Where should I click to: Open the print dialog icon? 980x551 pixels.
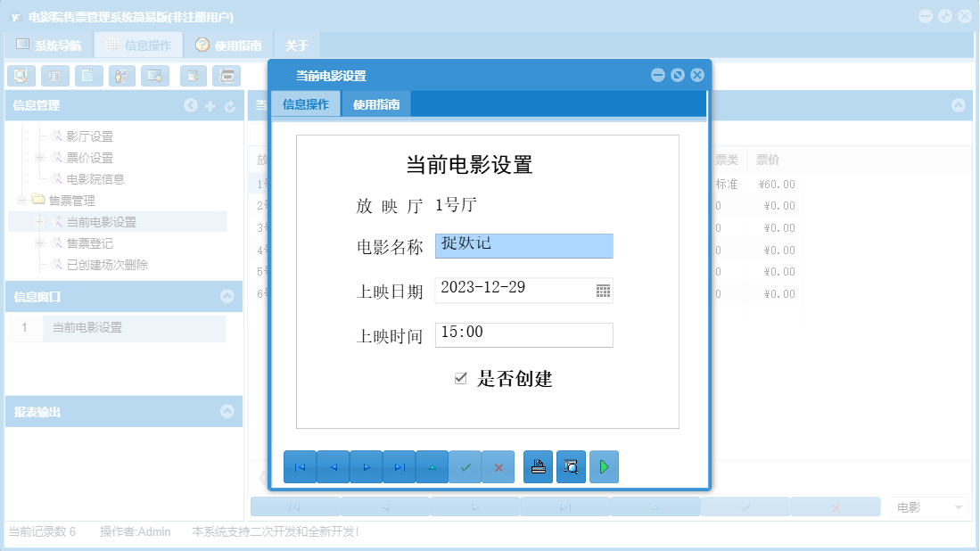(538, 466)
